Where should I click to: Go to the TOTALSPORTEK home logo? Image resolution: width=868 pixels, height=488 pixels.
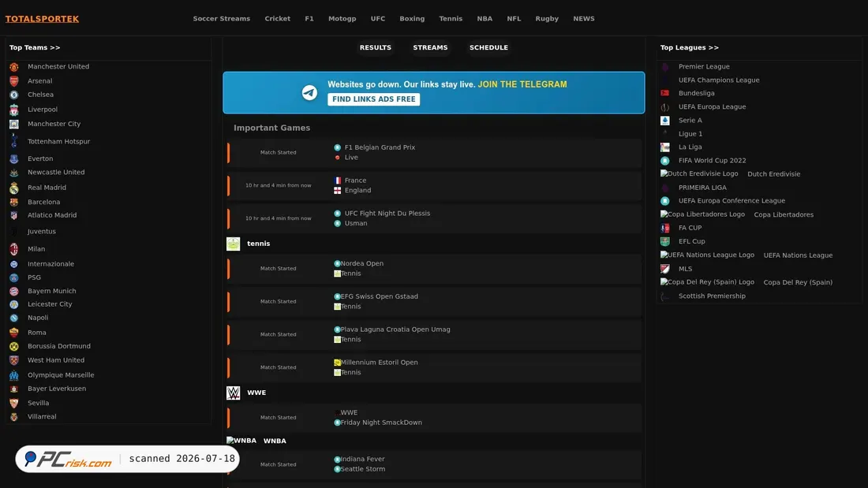[42, 19]
